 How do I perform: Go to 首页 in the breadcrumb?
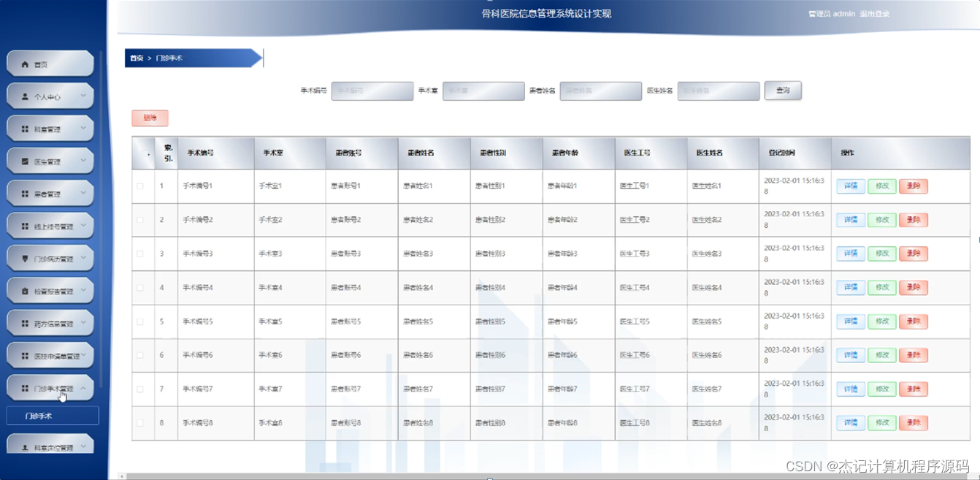pos(136,58)
